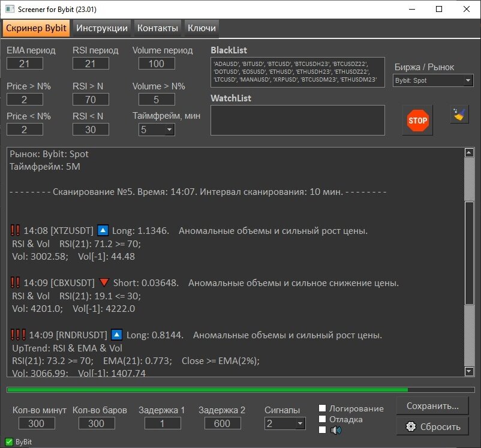481x448 pixels.
Task: Click the Volume > N% input field
Action: (157, 100)
